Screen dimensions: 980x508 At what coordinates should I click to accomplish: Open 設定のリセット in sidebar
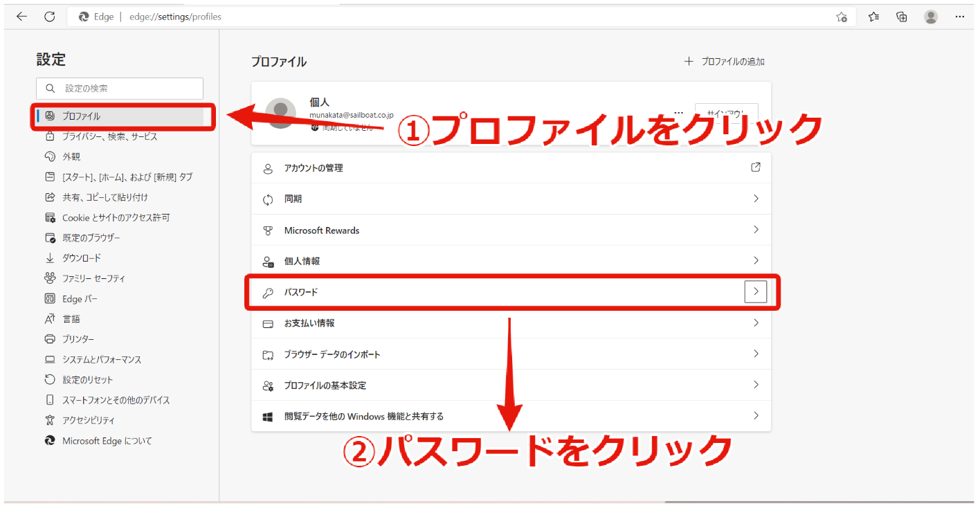coord(79,379)
